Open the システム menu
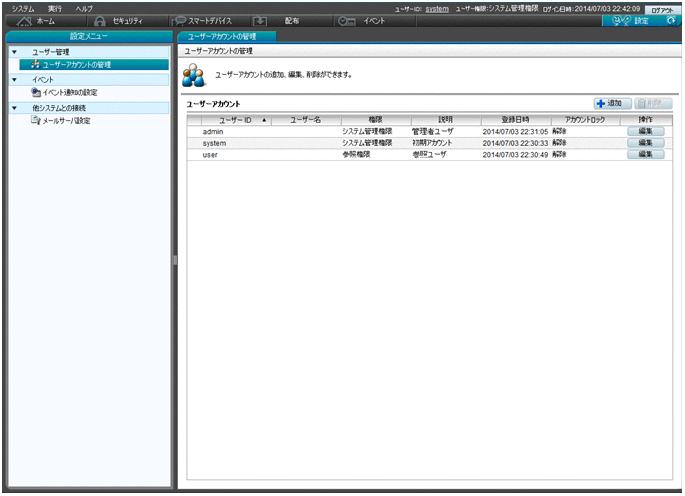The height and width of the screenshot is (496, 685). (23, 8)
